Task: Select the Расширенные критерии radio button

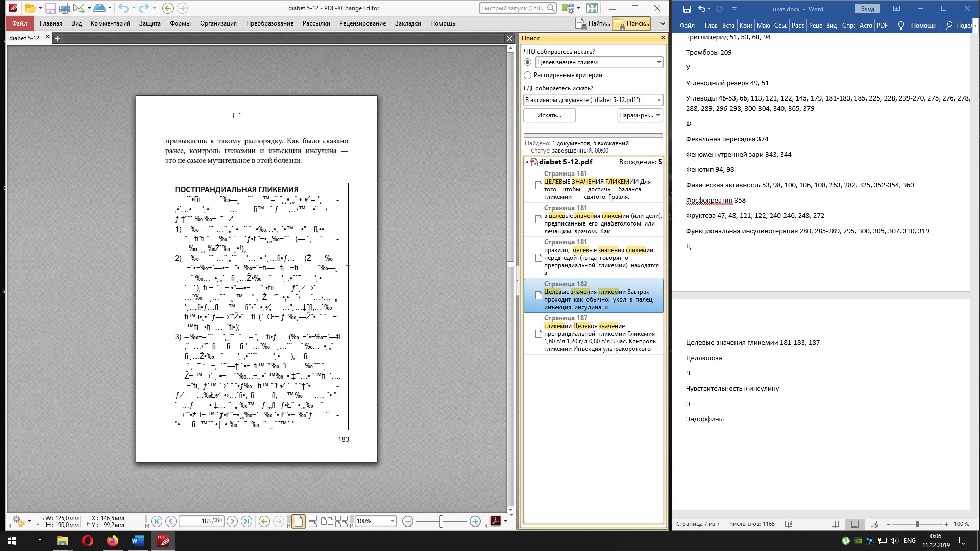Action: [528, 75]
